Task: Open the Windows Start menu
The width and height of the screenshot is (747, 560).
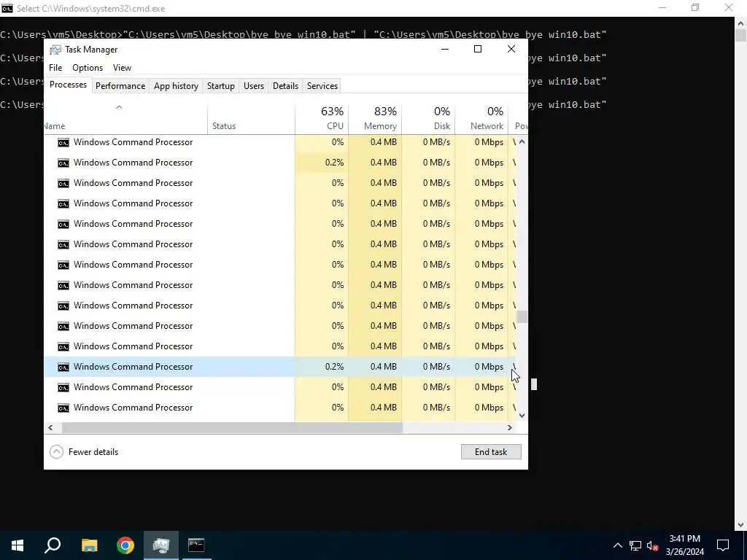Action: pyautogui.click(x=18, y=545)
